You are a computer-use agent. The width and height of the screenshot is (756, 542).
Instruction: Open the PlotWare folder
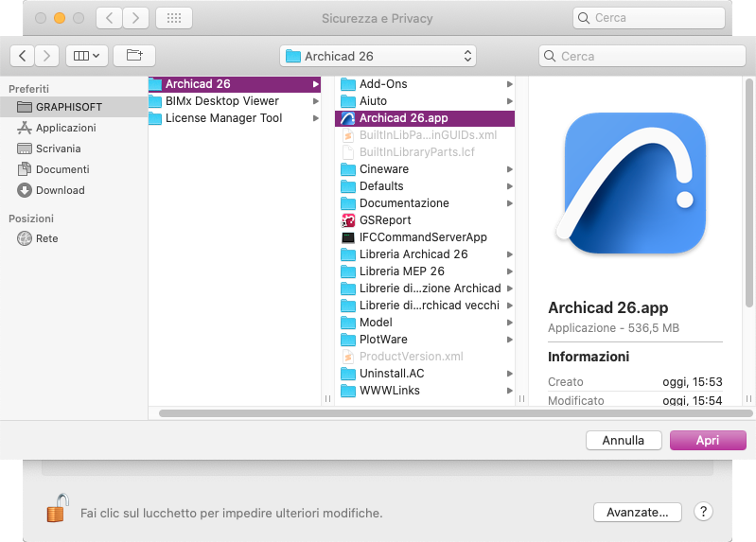click(425, 340)
